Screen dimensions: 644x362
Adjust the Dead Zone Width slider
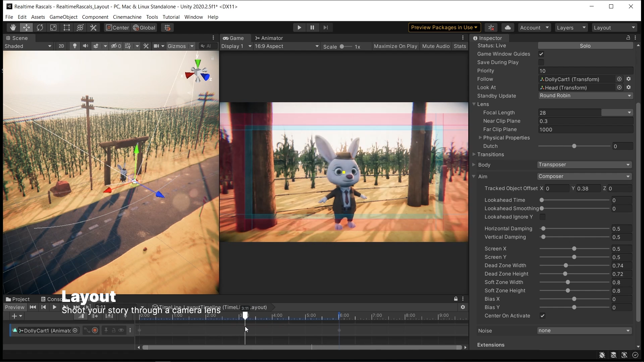pos(566,265)
